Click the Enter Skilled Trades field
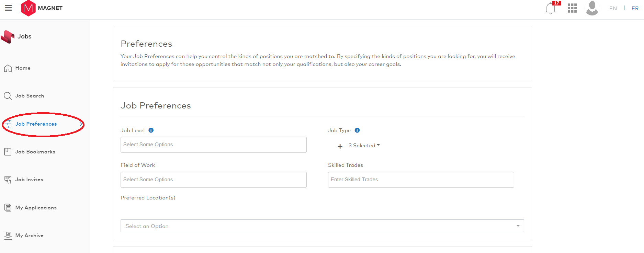This screenshot has height=253, width=644. click(421, 180)
